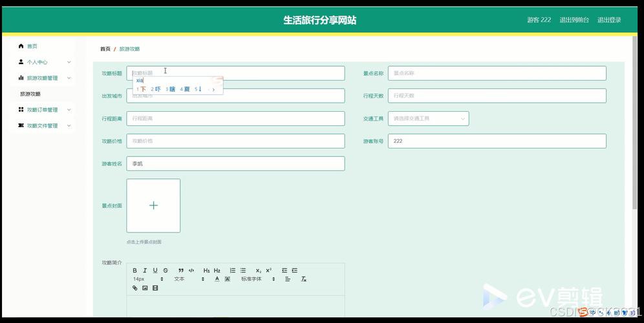Screen dimensions: 644x323
Task: Apply superscript formatting
Action: pos(268,271)
